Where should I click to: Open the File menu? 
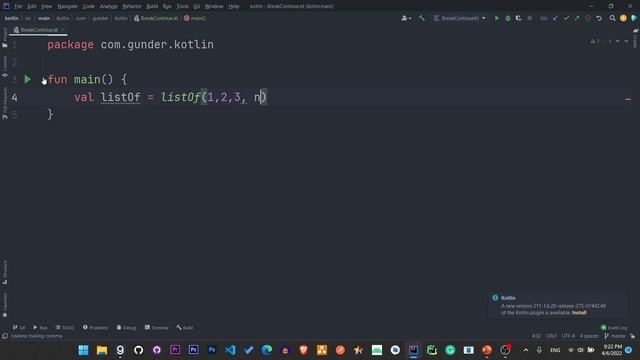click(x=18, y=6)
